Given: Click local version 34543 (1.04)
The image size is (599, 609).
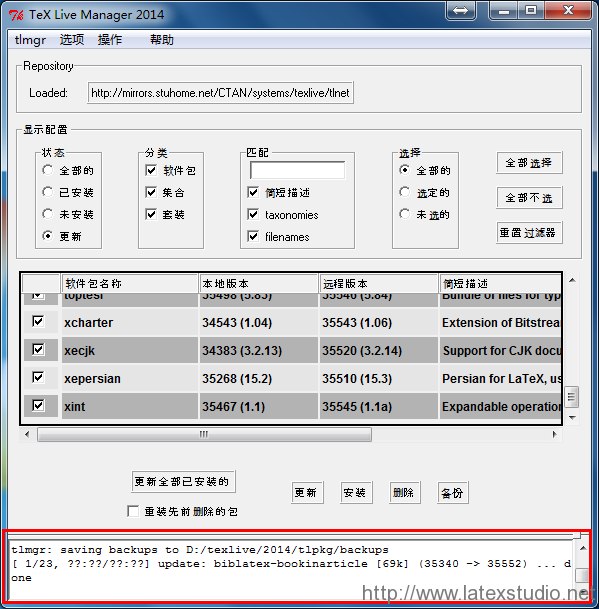Looking at the screenshot, I should (237, 323).
